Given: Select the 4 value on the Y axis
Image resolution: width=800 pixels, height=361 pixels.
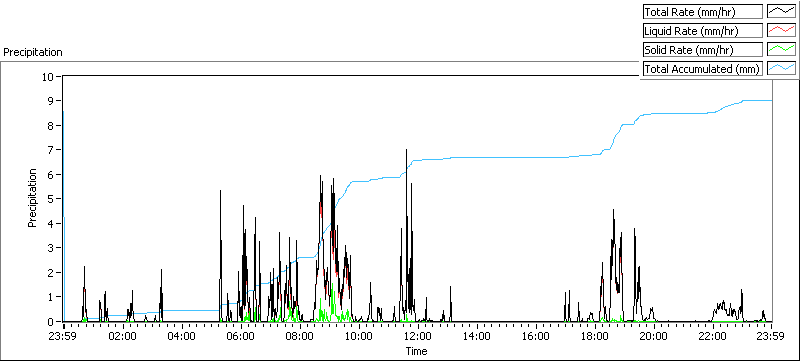Looking at the screenshot, I should click(x=51, y=223).
